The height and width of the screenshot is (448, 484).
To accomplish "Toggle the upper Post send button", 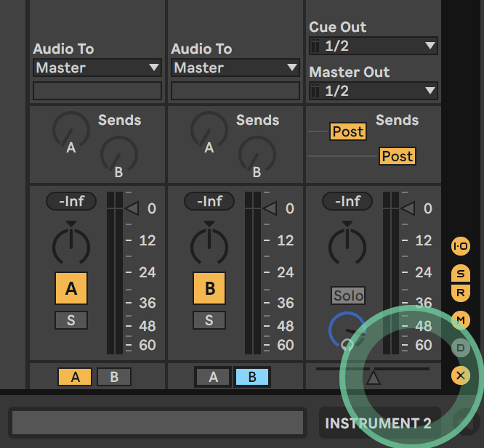I will (348, 131).
